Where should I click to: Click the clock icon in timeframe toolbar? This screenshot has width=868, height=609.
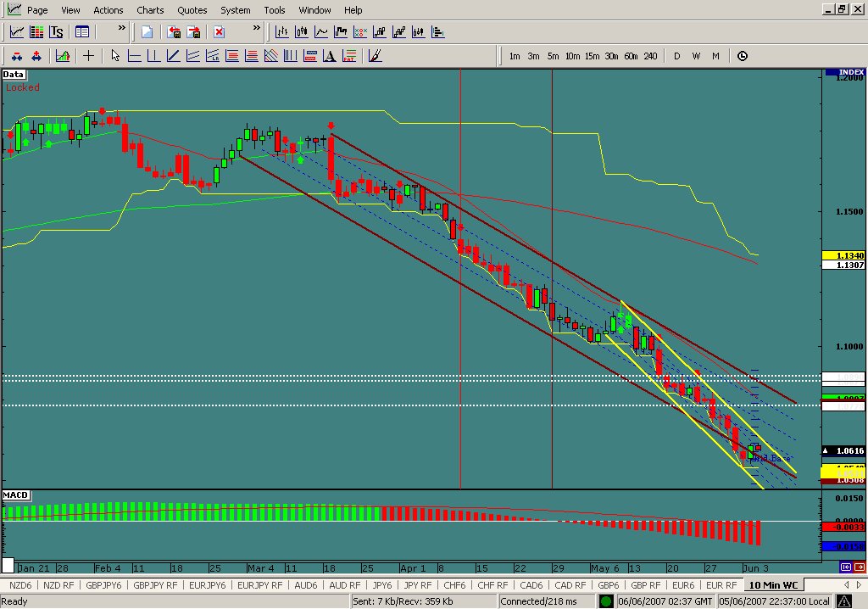743,56
